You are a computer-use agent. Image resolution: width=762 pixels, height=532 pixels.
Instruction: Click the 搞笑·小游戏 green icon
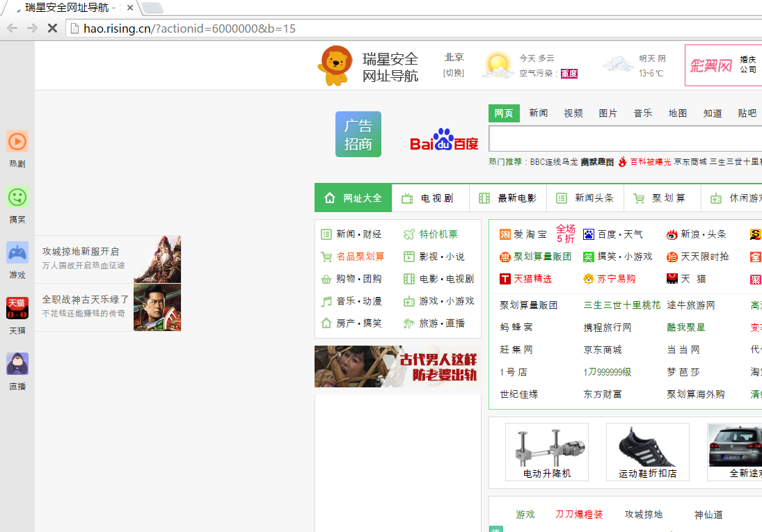coord(589,257)
